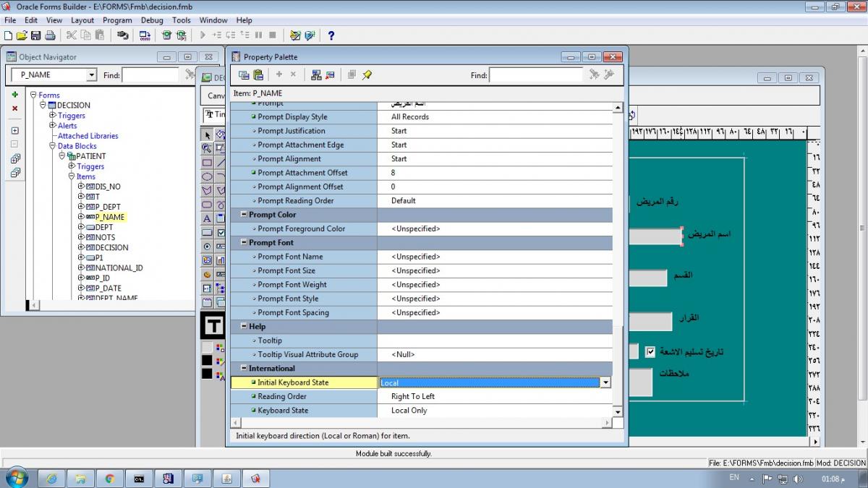Click the Help question mark toolbar icon

[x=331, y=35]
